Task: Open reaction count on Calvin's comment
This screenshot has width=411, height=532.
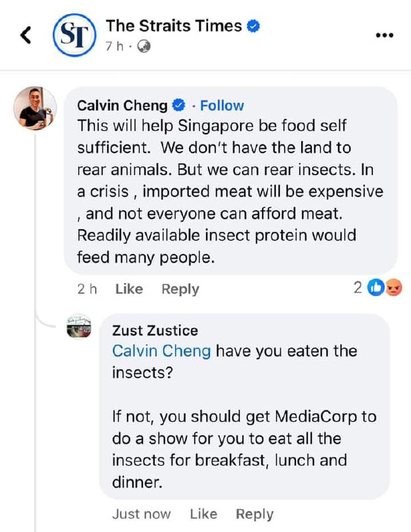Action: click(x=358, y=287)
